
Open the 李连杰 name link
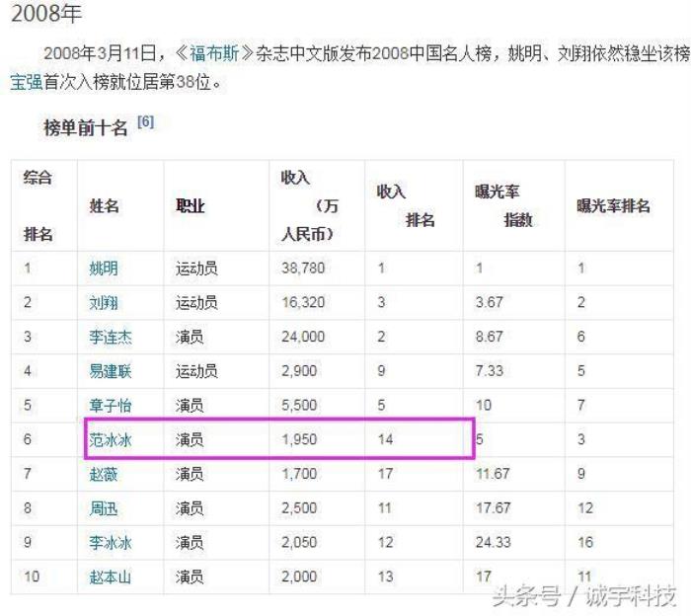pos(110,337)
